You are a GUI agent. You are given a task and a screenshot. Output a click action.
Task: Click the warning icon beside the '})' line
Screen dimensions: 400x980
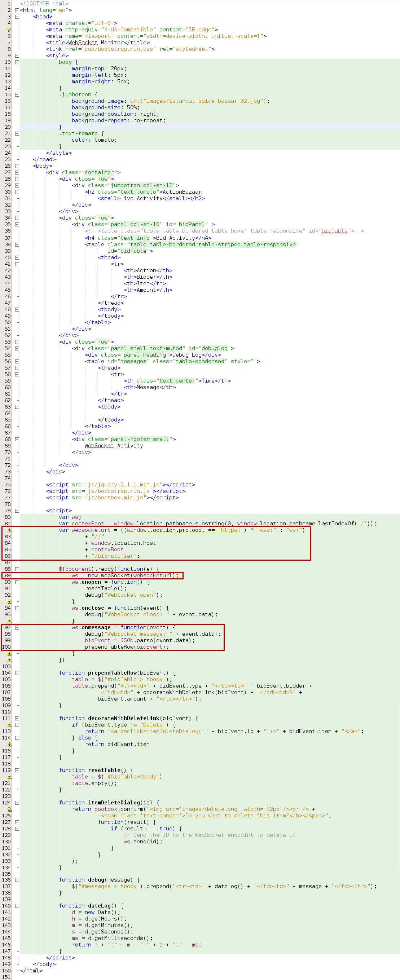point(9,660)
